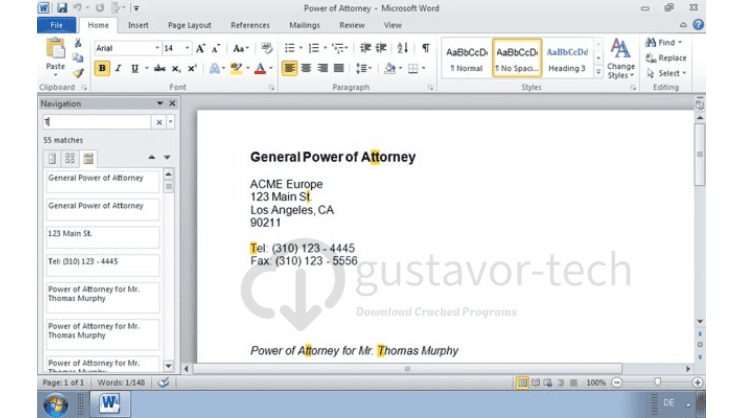The height and width of the screenshot is (418, 743).
Task: Toggle Italic formatting
Action: [118, 68]
